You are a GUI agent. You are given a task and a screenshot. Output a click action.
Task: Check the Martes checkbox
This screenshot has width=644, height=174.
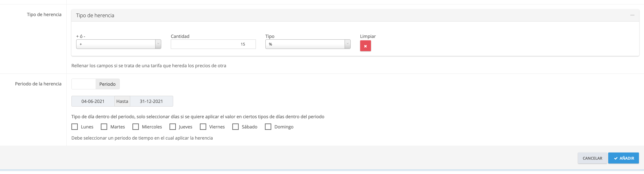(104, 127)
